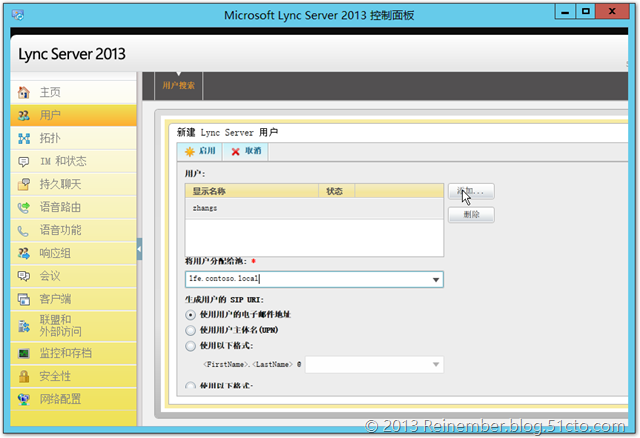Click the 添加... add user button
This screenshot has width=640, height=438.
point(470,190)
